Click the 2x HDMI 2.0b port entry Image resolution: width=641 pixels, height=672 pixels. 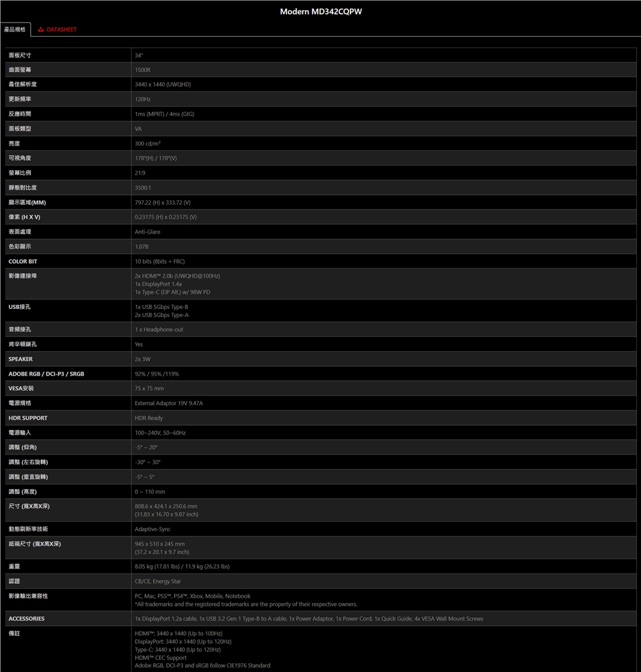[177, 276]
